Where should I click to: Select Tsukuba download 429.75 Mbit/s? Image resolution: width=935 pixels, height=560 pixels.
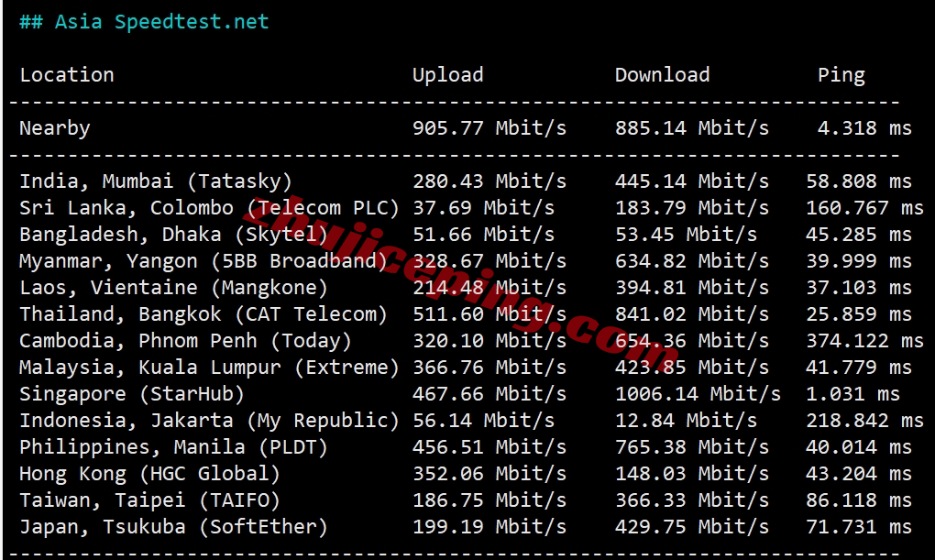click(692, 527)
